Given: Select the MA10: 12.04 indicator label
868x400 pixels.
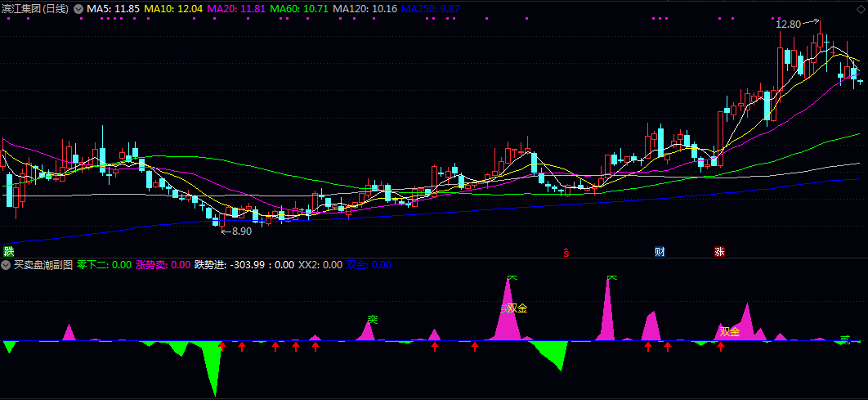Looking at the screenshot, I should (173, 9).
